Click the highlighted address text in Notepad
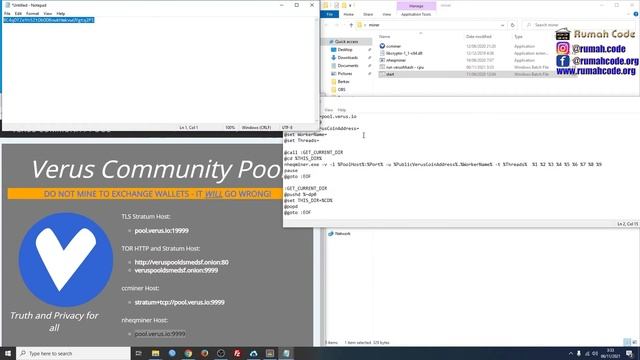 tap(49, 20)
